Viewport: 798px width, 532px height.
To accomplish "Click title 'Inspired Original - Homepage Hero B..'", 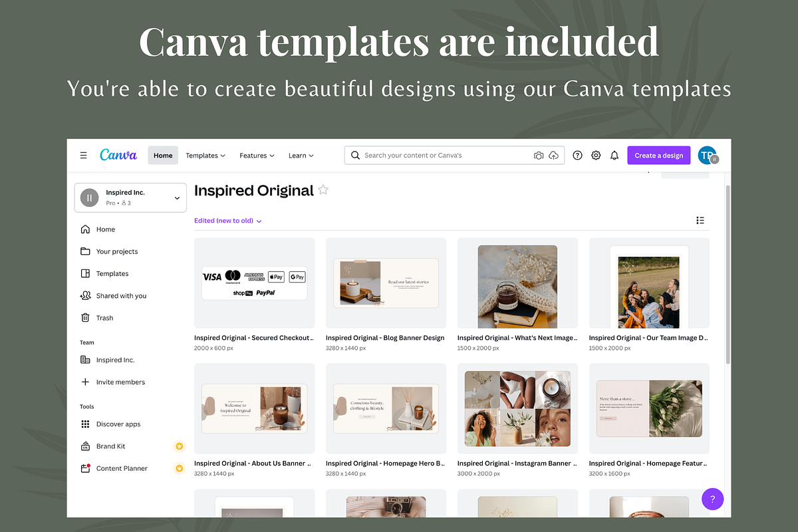I will click(x=385, y=464).
